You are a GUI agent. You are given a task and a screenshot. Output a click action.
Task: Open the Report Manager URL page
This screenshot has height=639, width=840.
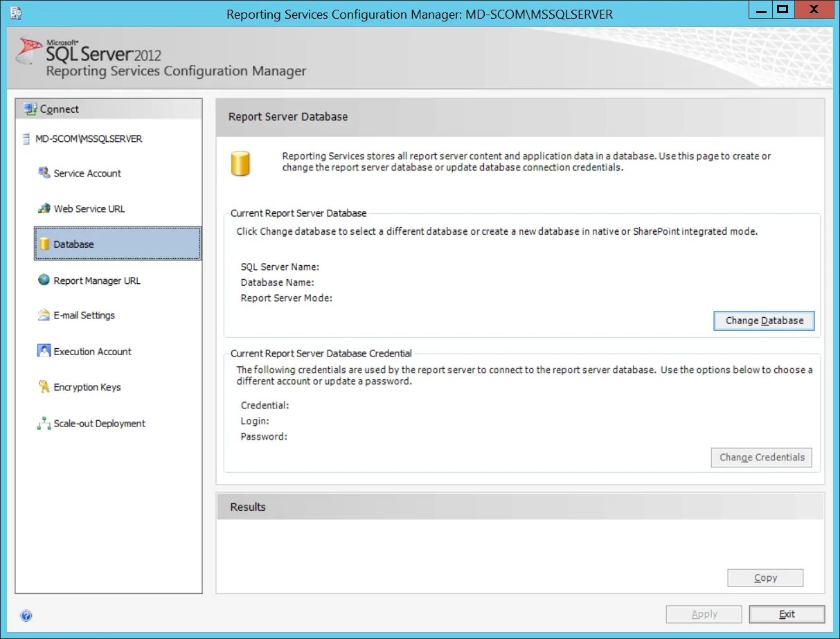[x=97, y=280]
